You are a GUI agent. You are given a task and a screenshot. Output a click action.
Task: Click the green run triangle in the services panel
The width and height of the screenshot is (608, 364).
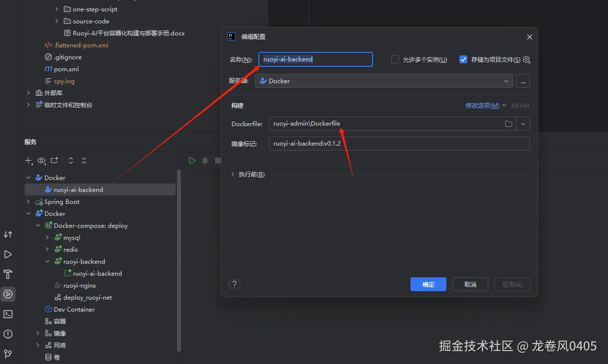click(x=192, y=161)
